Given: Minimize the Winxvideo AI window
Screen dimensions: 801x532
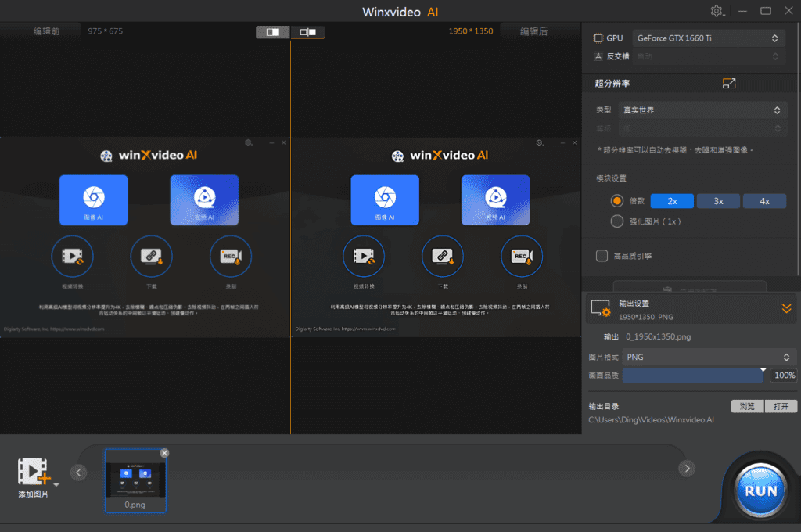Looking at the screenshot, I should (742, 11).
